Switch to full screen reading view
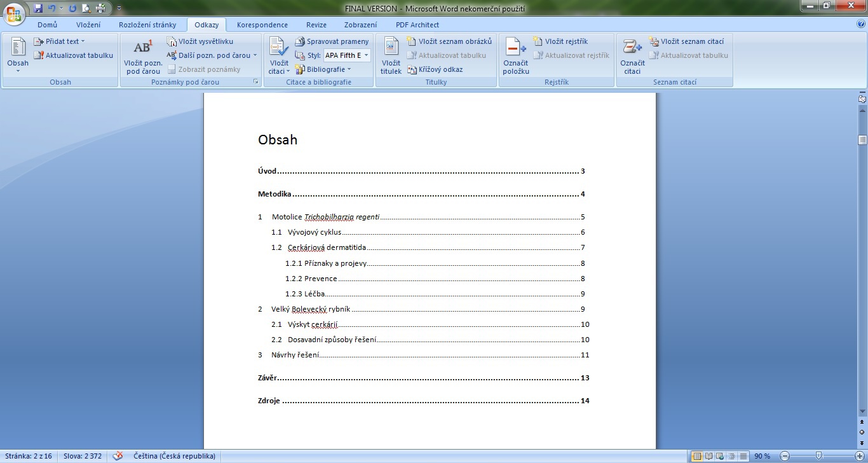Image resolution: width=868 pixels, height=463 pixels. click(x=709, y=456)
